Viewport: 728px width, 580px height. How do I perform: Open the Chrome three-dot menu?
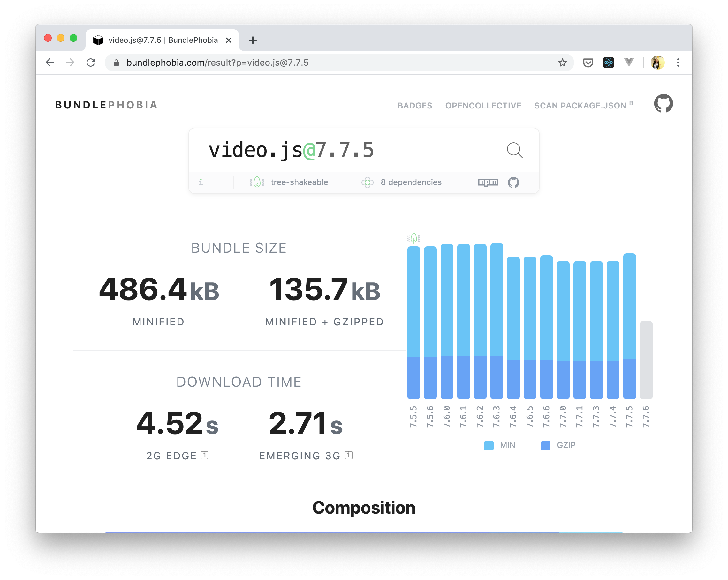tap(678, 63)
